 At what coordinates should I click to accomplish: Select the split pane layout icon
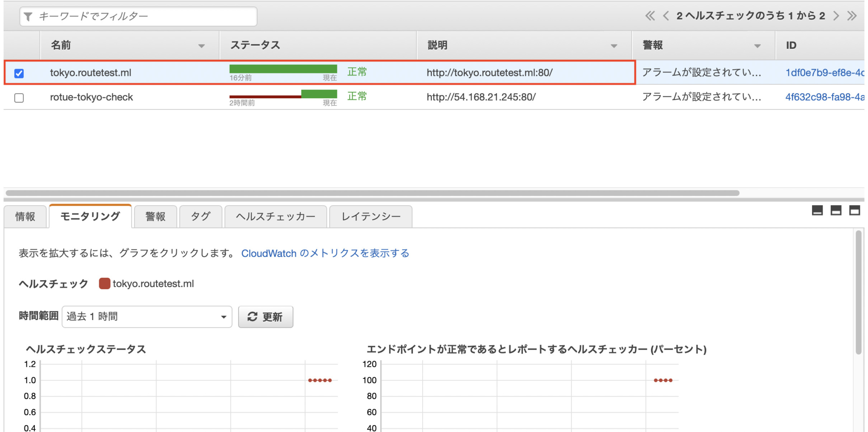point(837,210)
